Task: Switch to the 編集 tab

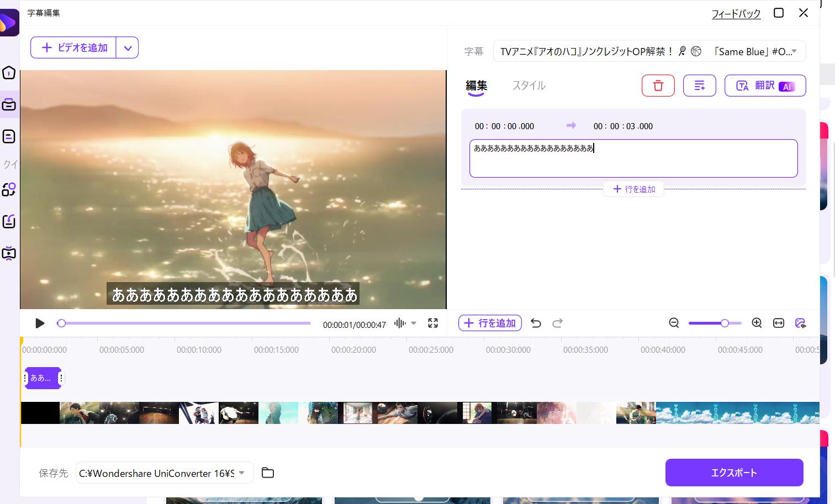Action: [476, 86]
